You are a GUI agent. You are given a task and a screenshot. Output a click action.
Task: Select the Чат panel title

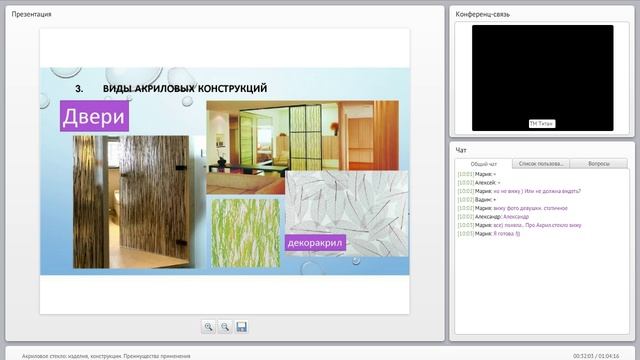[x=461, y=150]
